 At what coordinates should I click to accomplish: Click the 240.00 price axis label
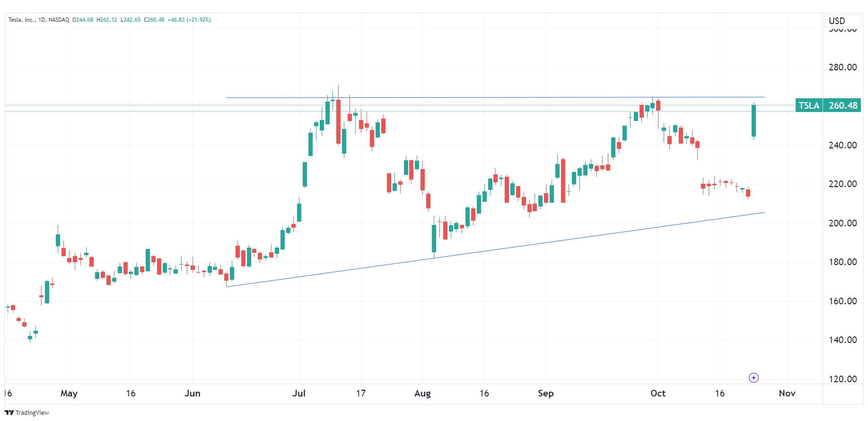click(842, 145)
